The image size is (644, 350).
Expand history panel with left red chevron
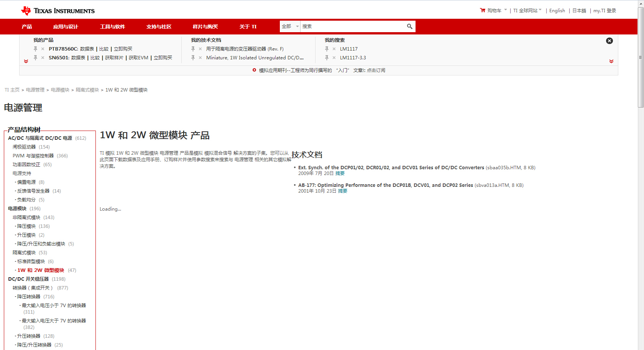pos(26,61)
